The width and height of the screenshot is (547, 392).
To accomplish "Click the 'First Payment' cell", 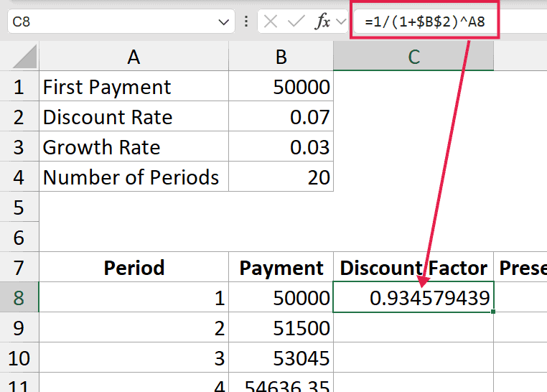I will 134,86.
